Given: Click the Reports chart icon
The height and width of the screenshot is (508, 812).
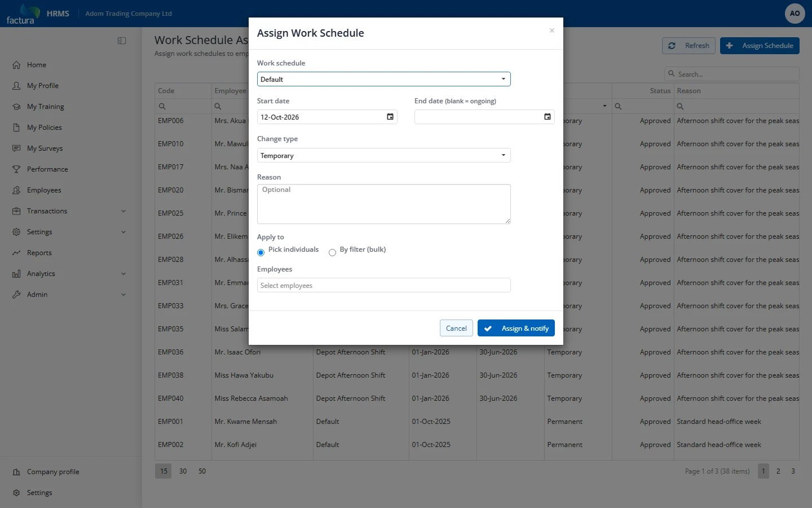Looking at the screenshot, I should click(16, 253).
